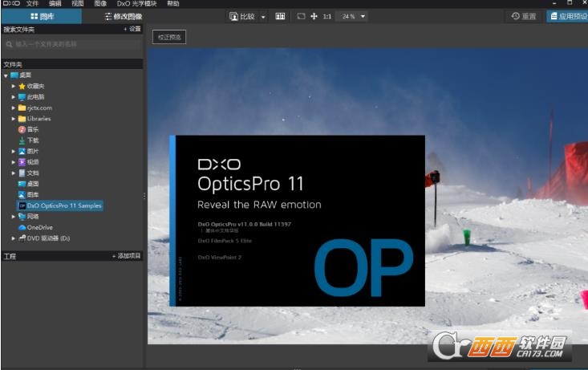588x370 pixels.
Task: Click the left panel collapse handle
Action: 144,196
